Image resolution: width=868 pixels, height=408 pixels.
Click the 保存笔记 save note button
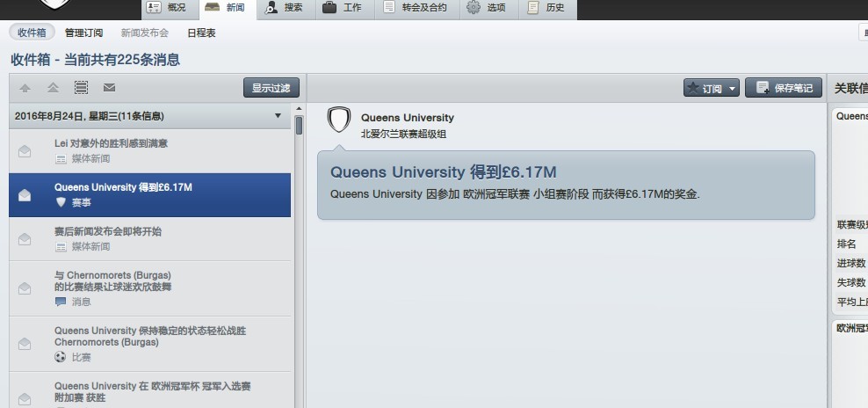click(784, 88)
